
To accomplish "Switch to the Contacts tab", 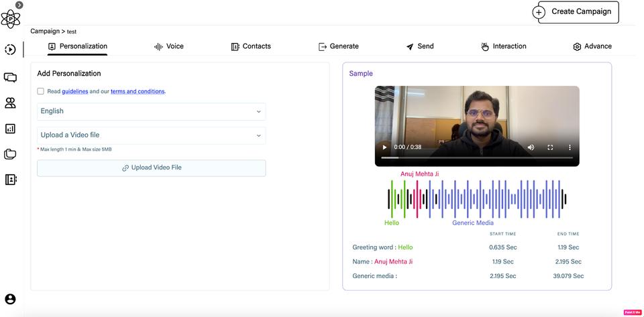I will point(251,46).
